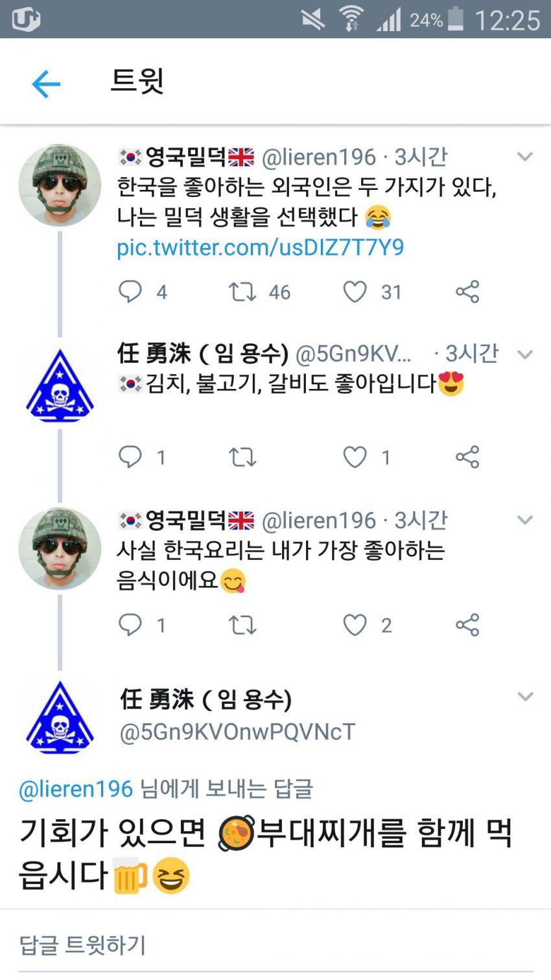View the helmet profile picture of first tweet

tap(59, 185)
